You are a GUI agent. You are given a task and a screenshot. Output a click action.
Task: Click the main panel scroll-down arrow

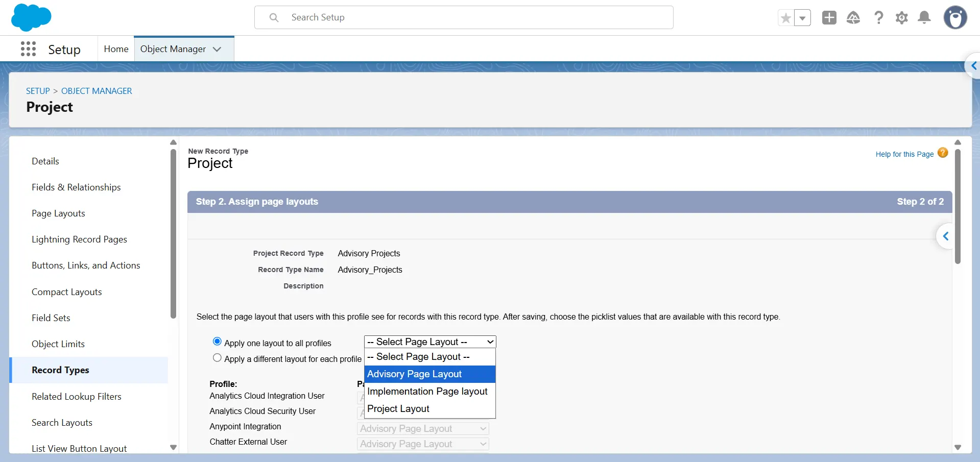958,447
